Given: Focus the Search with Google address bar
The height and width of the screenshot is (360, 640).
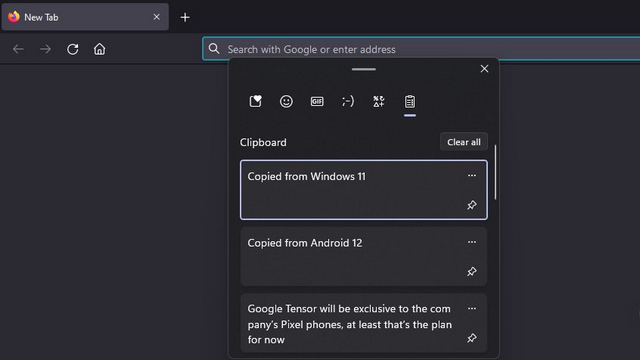Looking at the screenshot, I should [x=421, y=49].
